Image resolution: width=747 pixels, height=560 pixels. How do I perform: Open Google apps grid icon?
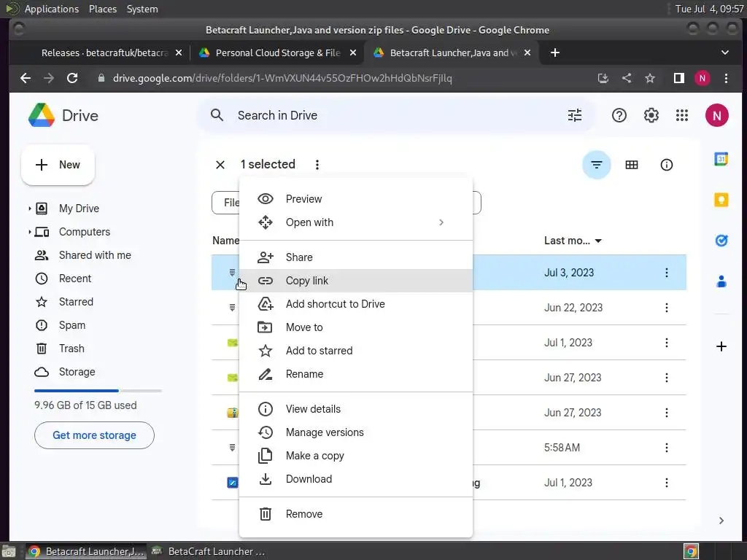tap(682, 115)
